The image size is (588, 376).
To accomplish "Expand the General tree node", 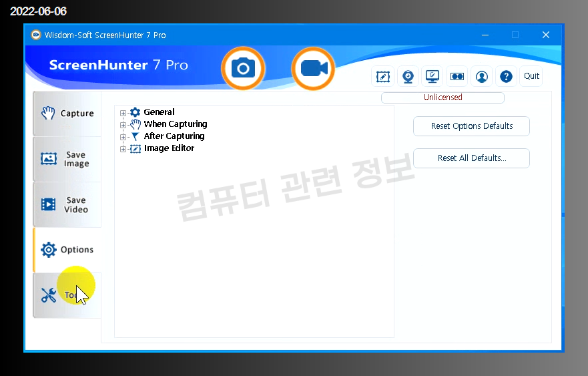I will coord(123,113).
